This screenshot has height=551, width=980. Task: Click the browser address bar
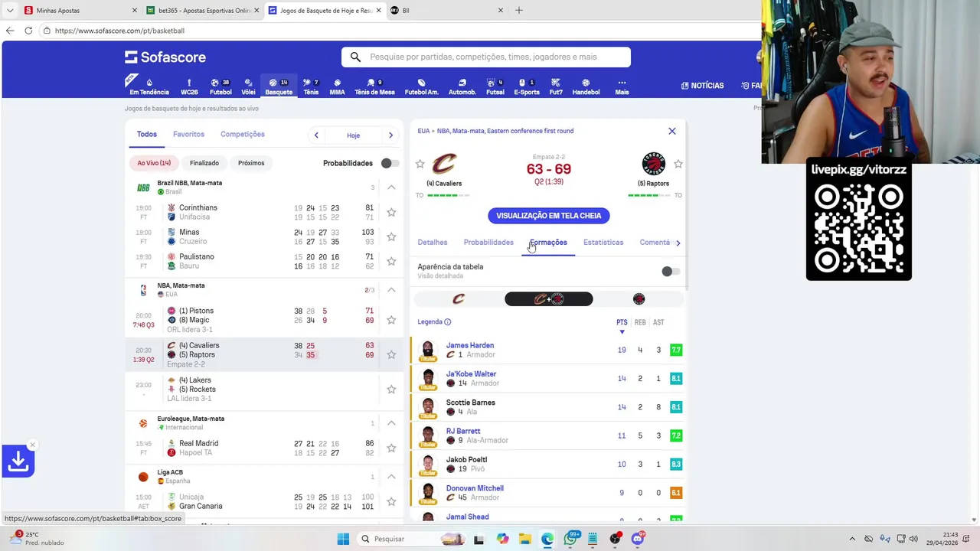(398, 31)
